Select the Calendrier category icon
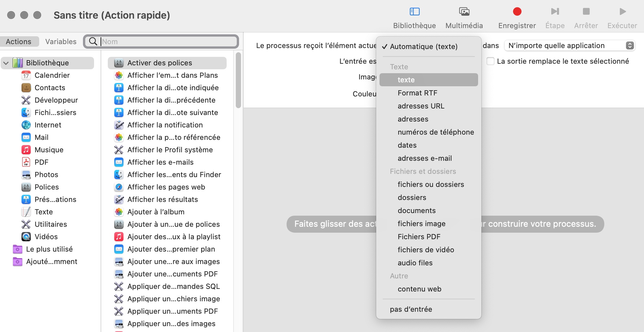 [26, 75]
